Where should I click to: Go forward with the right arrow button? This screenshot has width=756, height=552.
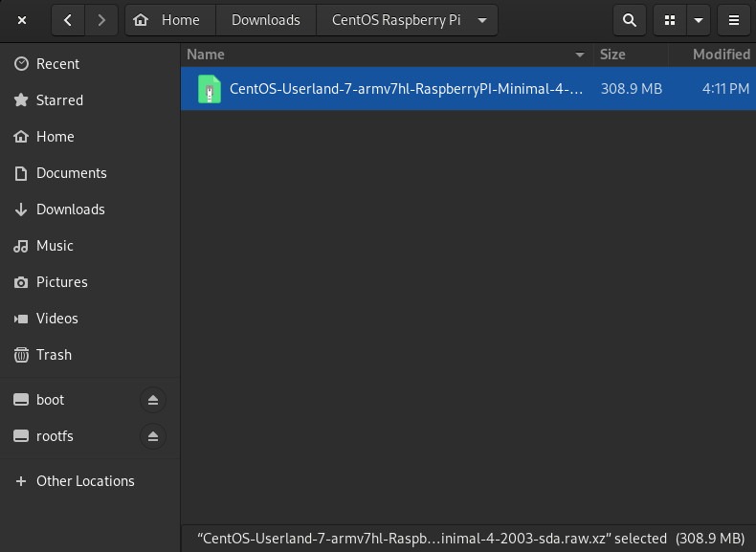(101, 20)
